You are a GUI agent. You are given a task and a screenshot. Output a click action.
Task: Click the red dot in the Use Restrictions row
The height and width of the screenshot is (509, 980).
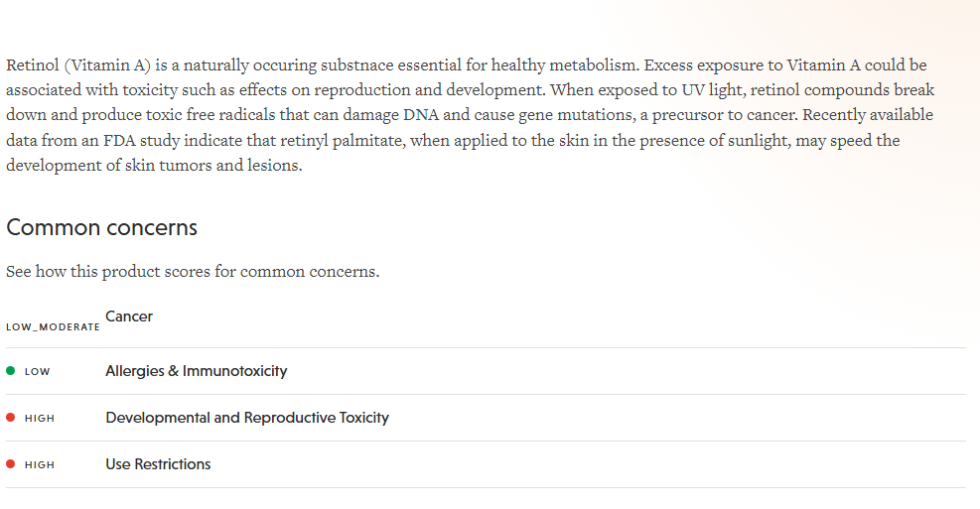[x=11, y=464]
